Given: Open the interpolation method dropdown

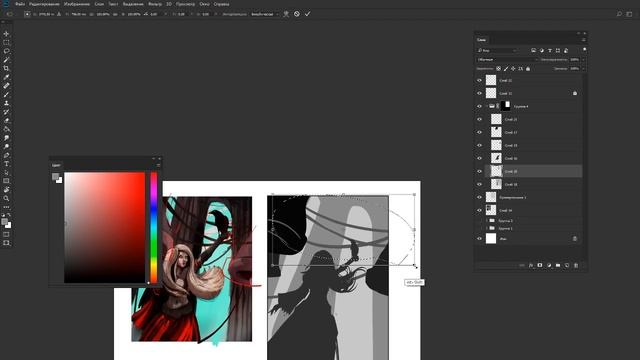Looking at the screenshot, I should 265,14.
